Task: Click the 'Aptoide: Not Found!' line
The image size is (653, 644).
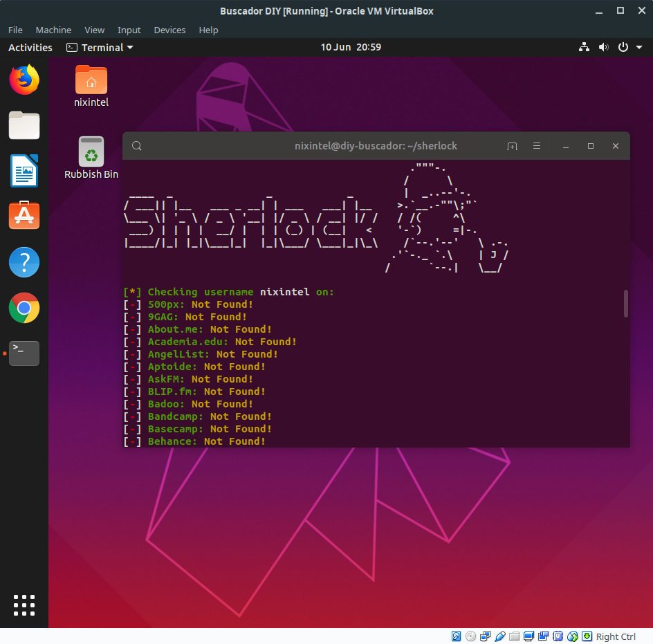Action: click(x=194, y=367)
